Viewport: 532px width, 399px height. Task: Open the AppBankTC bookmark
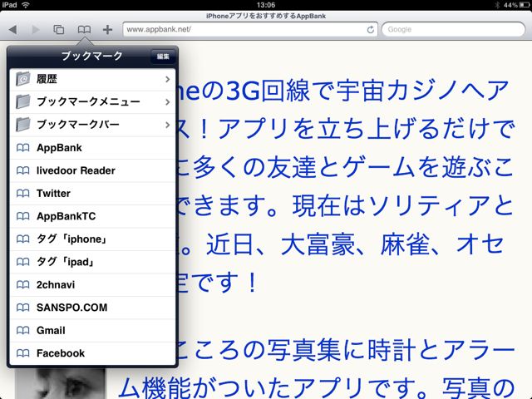pos(92,216)
